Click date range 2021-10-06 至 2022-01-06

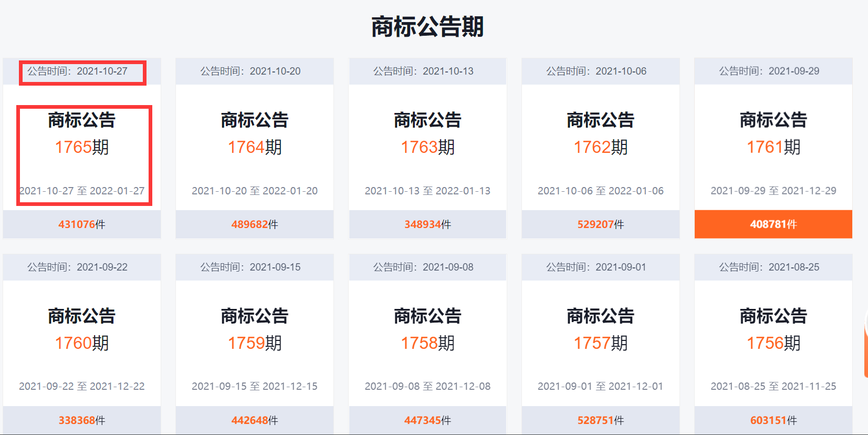(x=601, y=191)
